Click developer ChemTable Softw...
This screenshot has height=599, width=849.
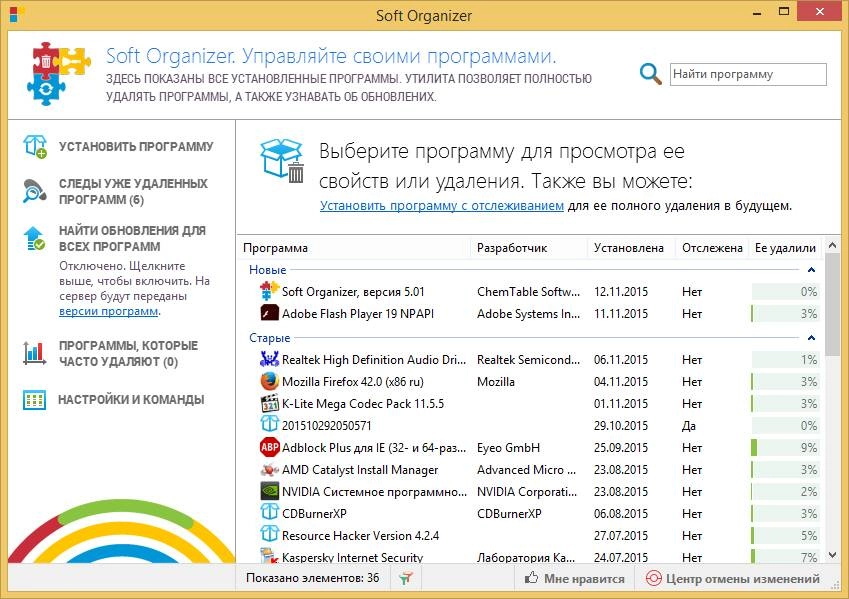[x=528, y=291]
